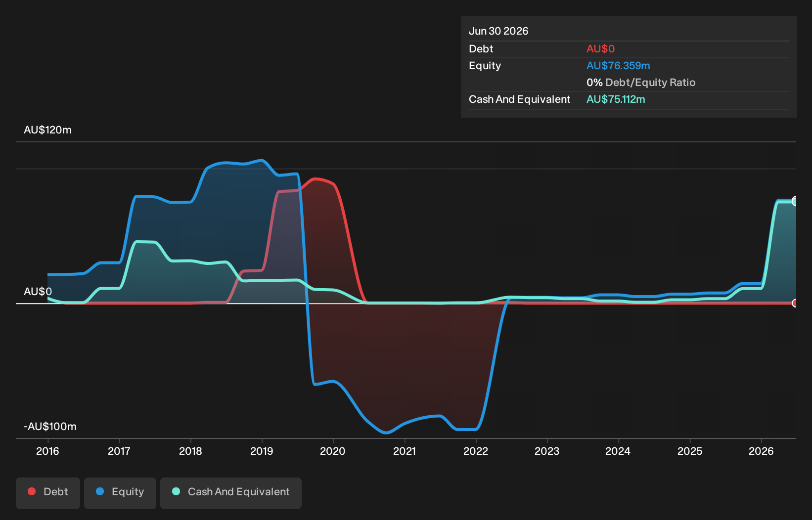Image resolution: width=812 pixels, height=520 pixels.
Task: Toggle the Equity series legend button
Action: coord(120,493)
